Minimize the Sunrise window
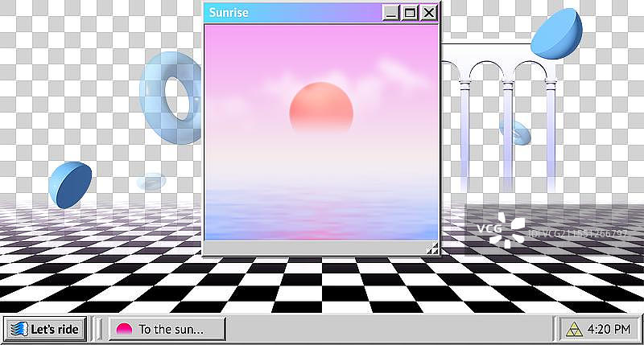644x345 pixels. click(390, 13)
